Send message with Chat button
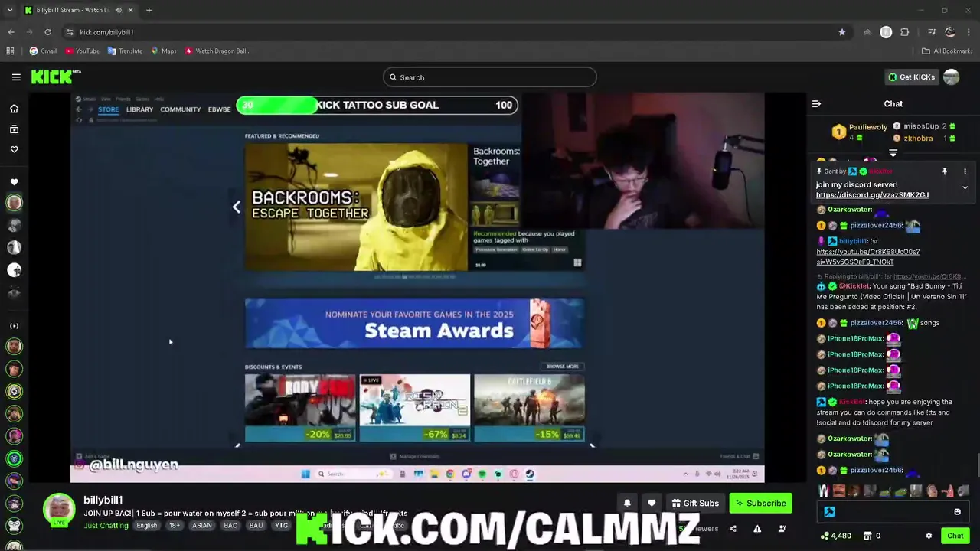Image resolution: width=980 pixels, height=551 pixels. [x=955, y=536]
